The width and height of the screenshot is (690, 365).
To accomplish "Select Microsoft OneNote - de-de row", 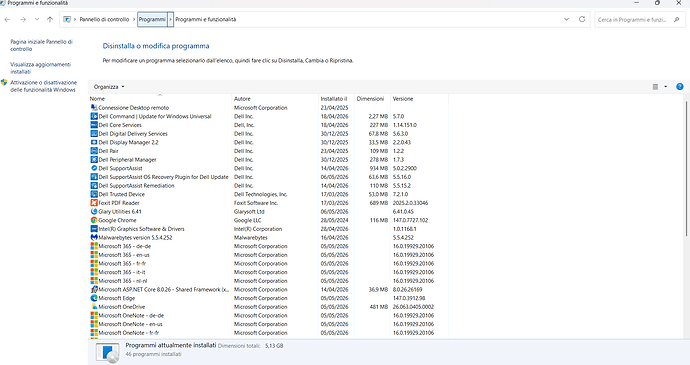I will [x=268, y=315].
